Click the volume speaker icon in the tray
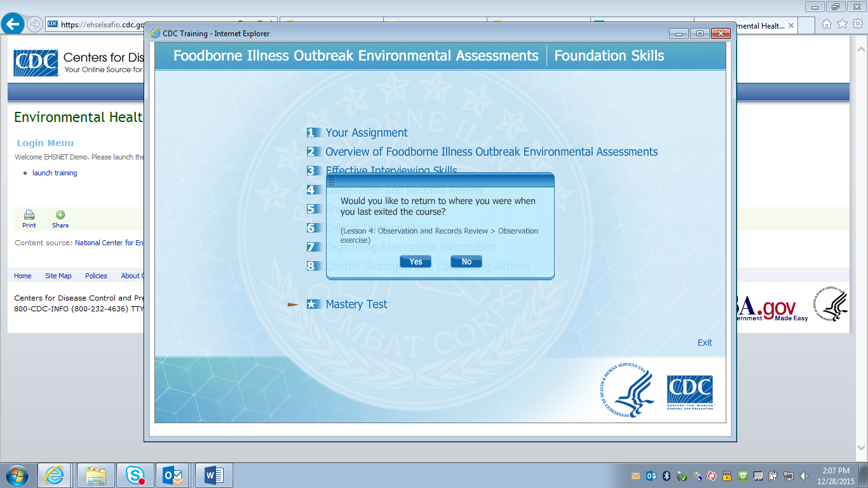This screenshot has width=868, height=488. click(x=804, y=476)
